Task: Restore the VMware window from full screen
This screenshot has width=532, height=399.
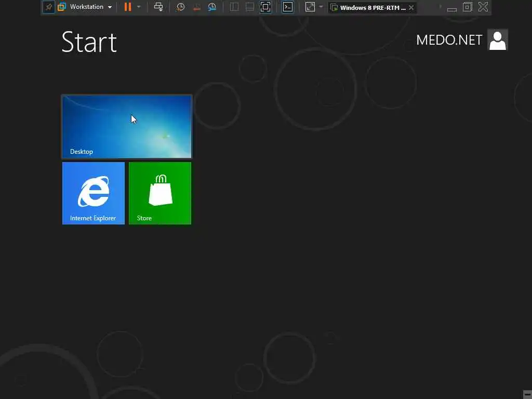Action: click(468, 7)
